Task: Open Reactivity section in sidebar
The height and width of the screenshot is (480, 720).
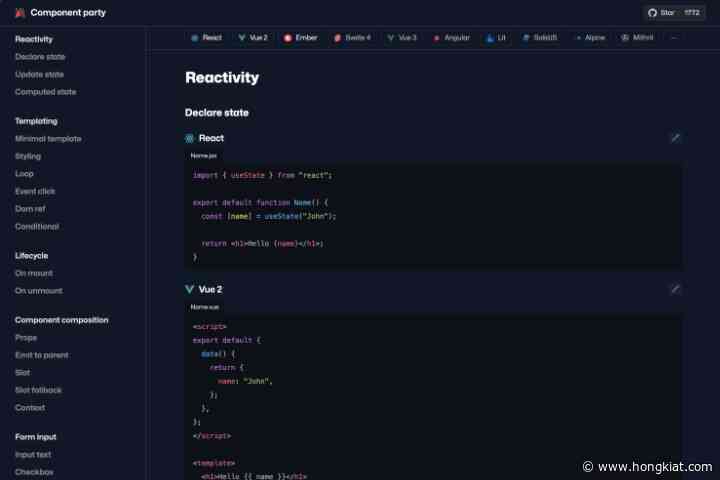Action: pyautogui.click(x=34, y=40)
